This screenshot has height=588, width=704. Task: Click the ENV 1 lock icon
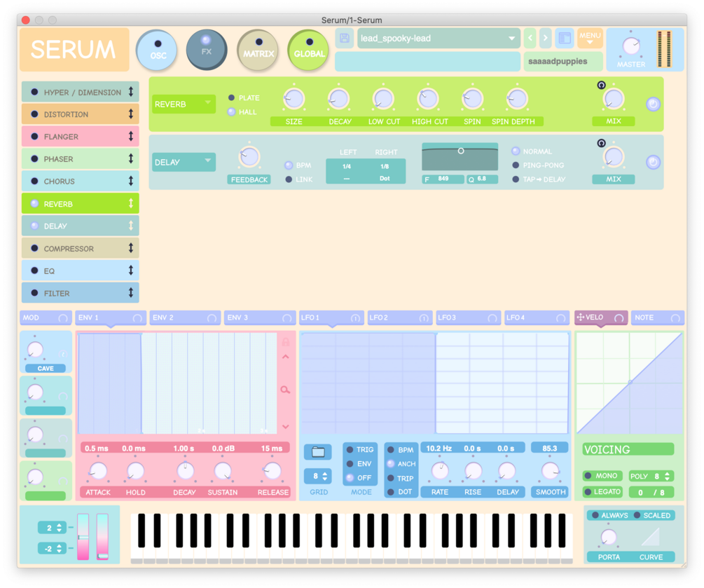[x=286, y=342]
